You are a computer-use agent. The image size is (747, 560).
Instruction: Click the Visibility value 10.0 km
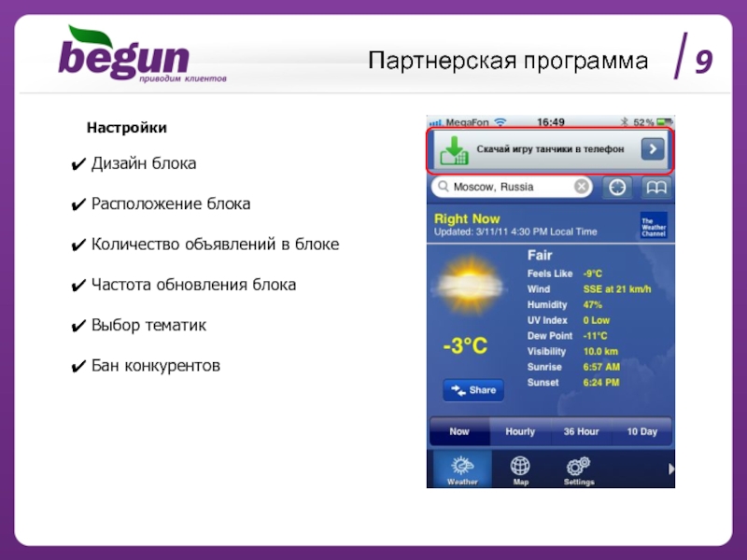click(x=600, y=352)
